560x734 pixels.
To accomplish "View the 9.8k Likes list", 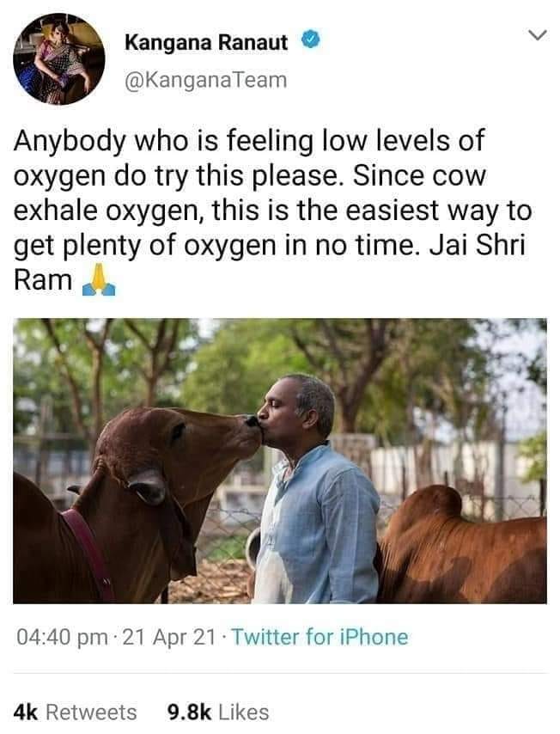I will point(218,712).
